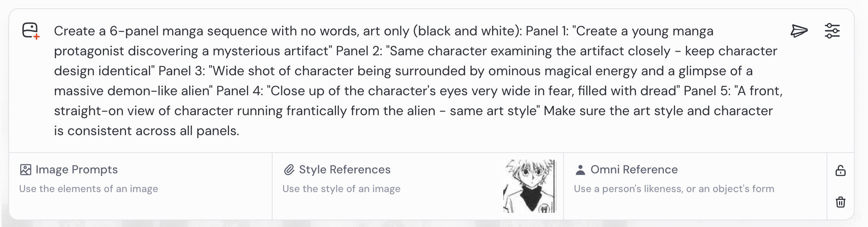Click the Omni Reference person icon
868x227 pixels.
pos(580,170)
